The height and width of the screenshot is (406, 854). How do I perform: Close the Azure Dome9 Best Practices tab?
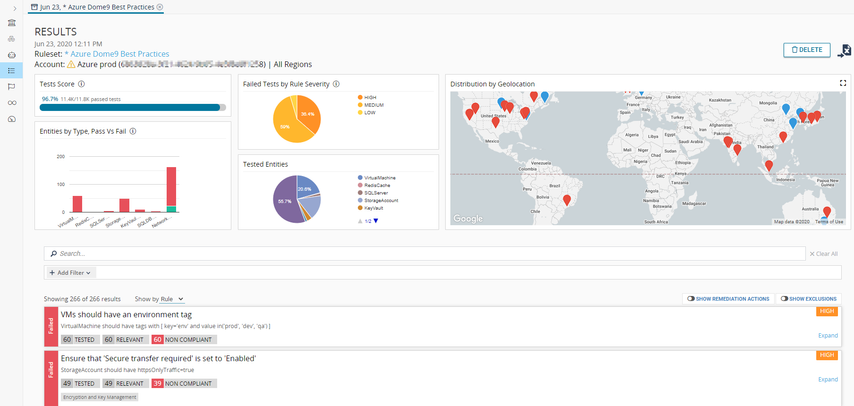tap(159, 7)
